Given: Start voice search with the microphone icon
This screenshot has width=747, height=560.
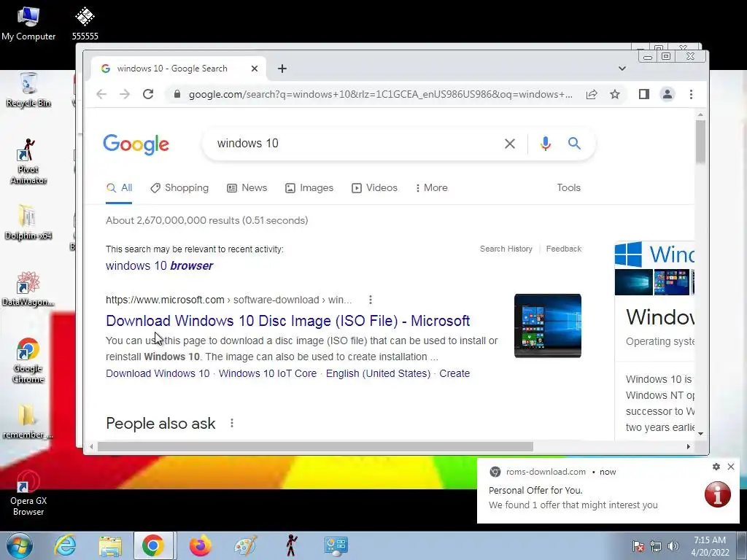Looking at the screenshot, I should point(546,144).
